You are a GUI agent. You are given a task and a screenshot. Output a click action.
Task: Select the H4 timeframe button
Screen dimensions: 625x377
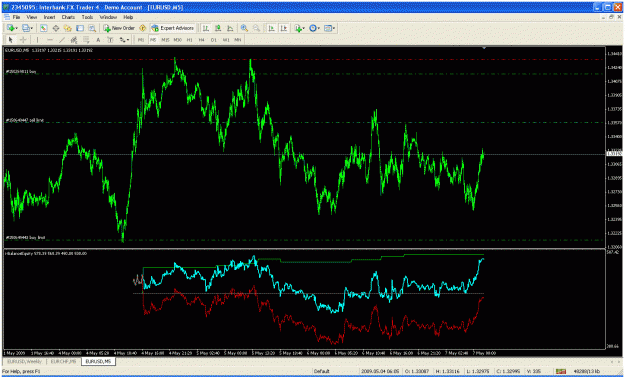(201, 40)
